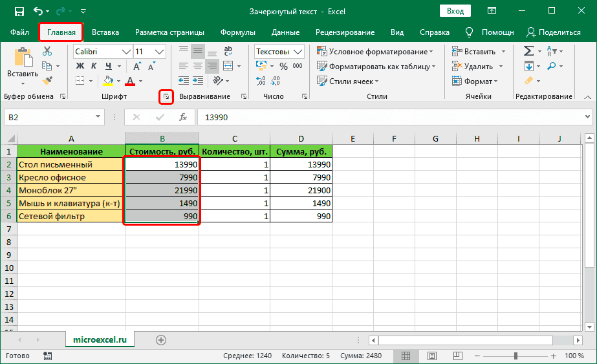Screen dimensions: 597x364
Task: Toggle italic К formatting
Action: [94, 66]
